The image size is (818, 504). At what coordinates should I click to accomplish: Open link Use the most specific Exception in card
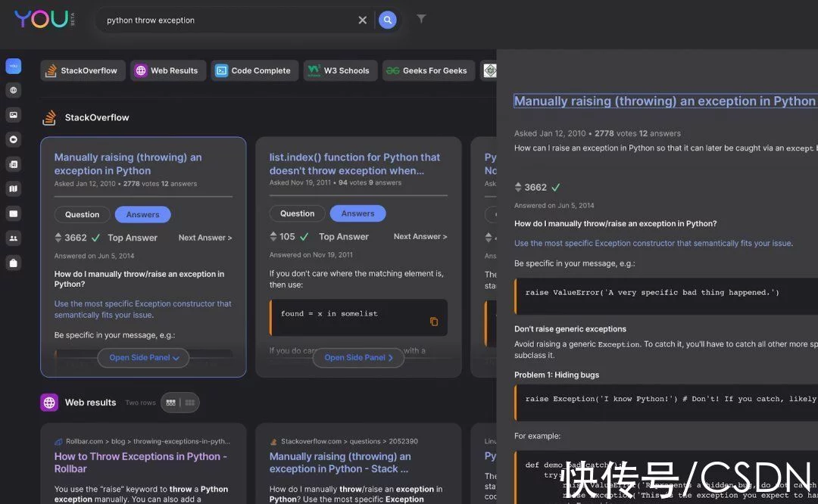coord(142,309)
